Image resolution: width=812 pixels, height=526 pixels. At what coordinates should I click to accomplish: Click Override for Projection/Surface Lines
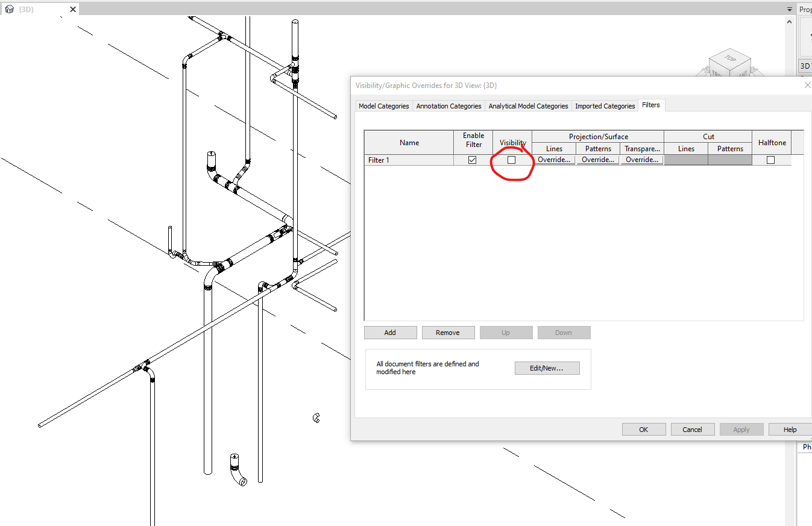(x=553, y=159)
